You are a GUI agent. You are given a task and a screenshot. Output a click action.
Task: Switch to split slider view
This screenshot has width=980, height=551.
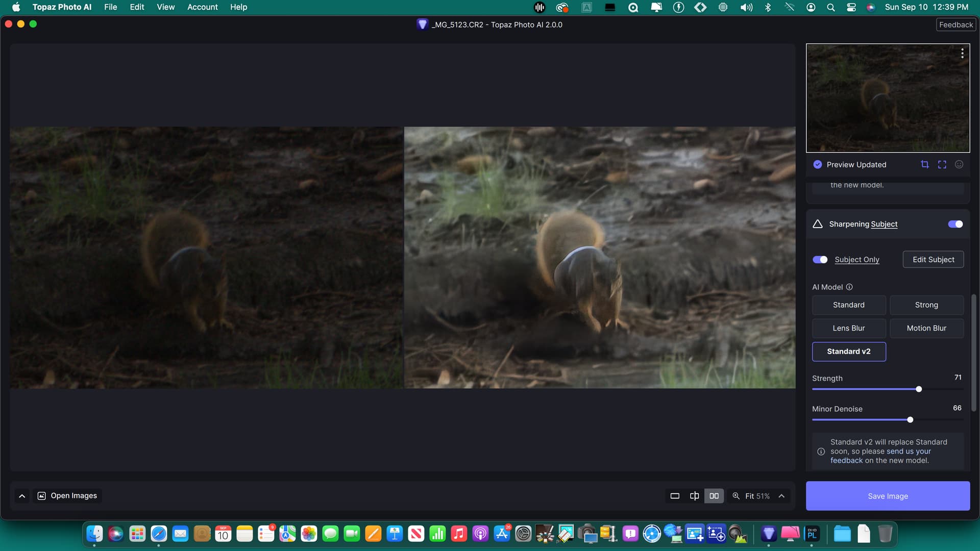pyautogui.click(x=694, y=496)
